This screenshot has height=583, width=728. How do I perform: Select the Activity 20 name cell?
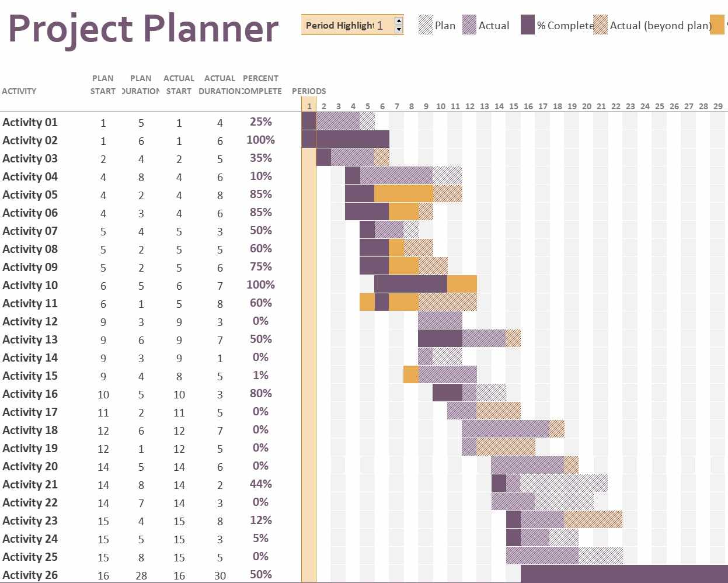(30, 466)
